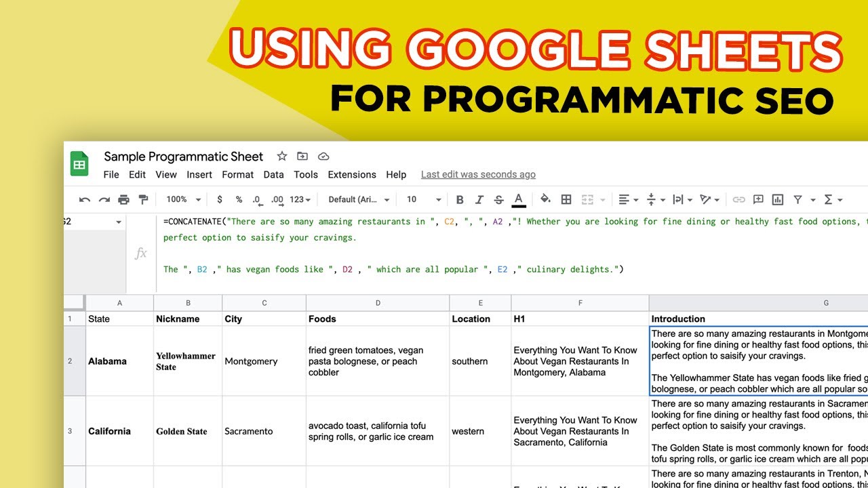
Task: Select column G header
Action: click(758, 303)
